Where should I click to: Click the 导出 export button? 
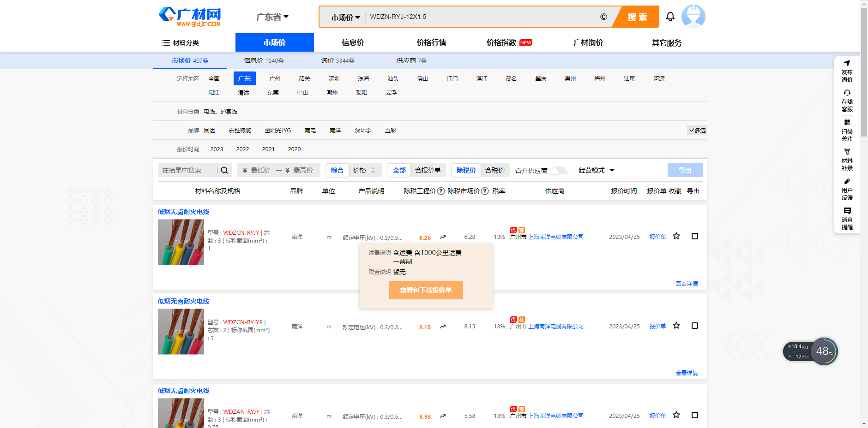(685, 170)
